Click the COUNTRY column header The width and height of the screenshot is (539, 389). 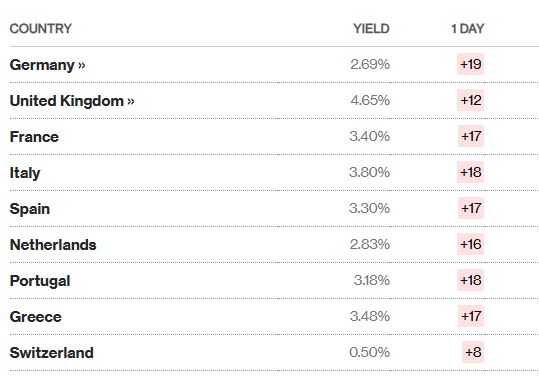click(x=41, y=29)
